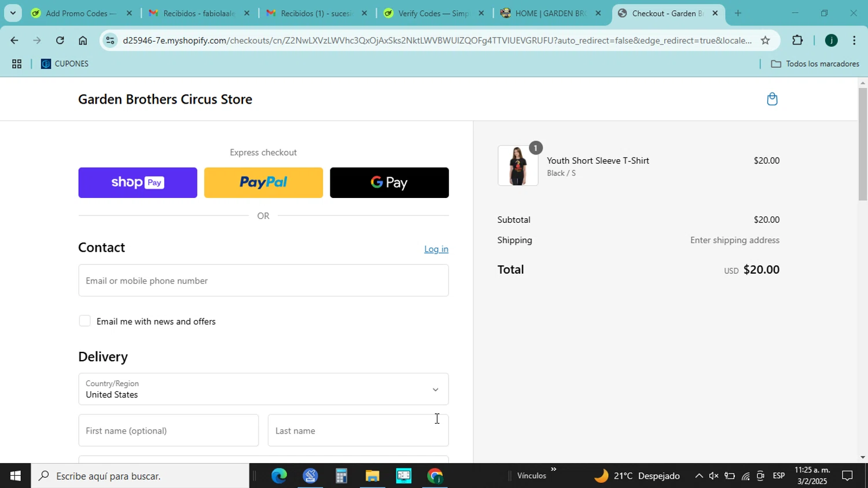Switch to the HOME | GARDEN BROTHERS tab
Viewport: 868px width, 488px height.
click(x=550, y=13)
